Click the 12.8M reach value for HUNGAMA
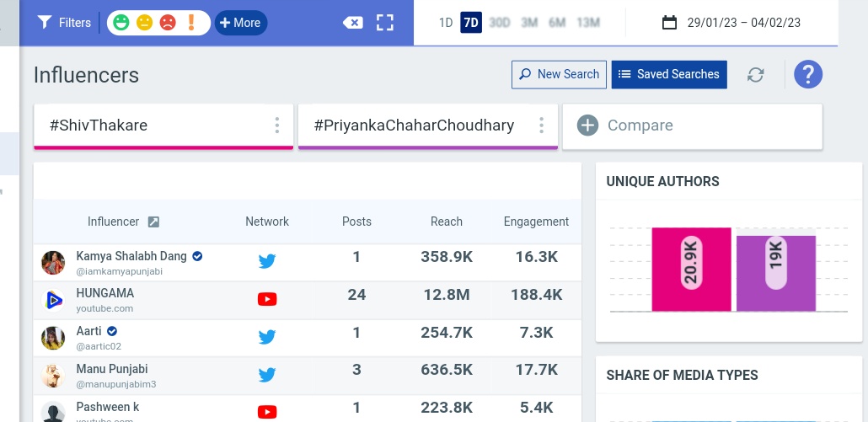 (x=446, y=295)
